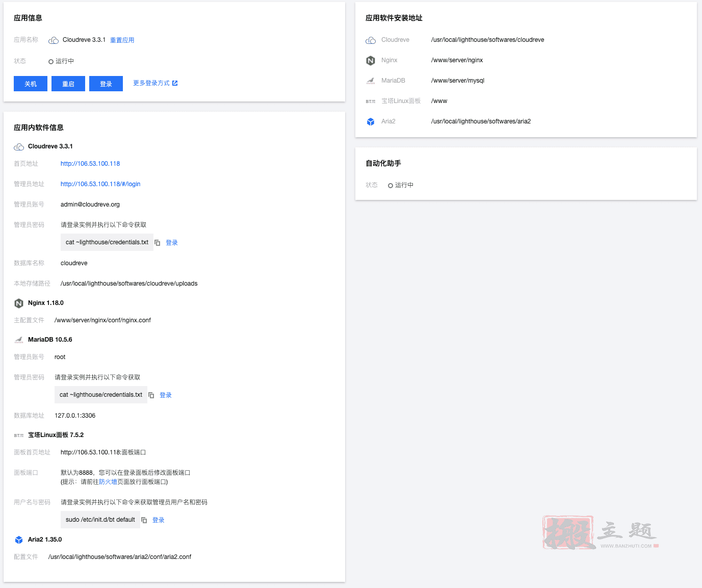Screen dimensions: 702x588
Task: Open admin link http://106.53.100.118/#/login
Action: click(100, 184)
